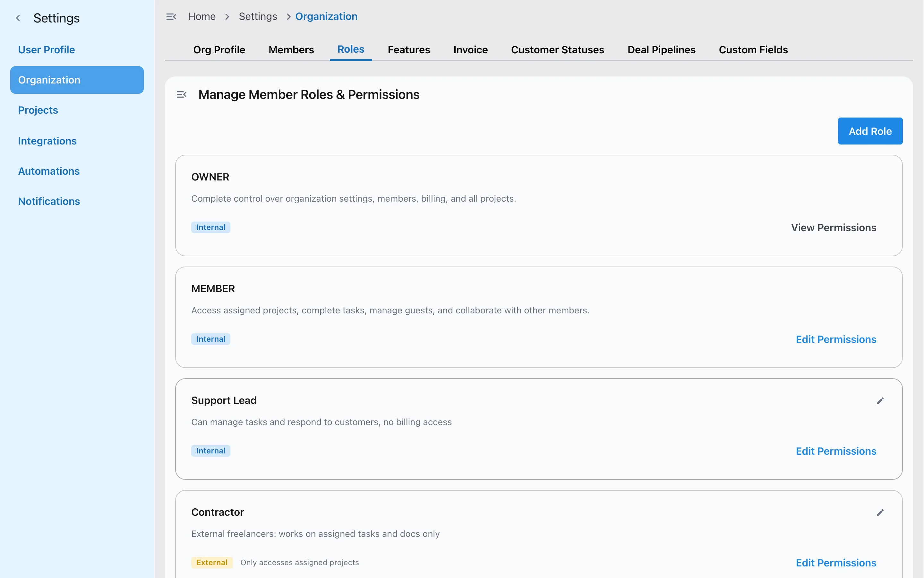Click the 'Manage Member Roles & Permissions' heading

[x=309, y=94]
